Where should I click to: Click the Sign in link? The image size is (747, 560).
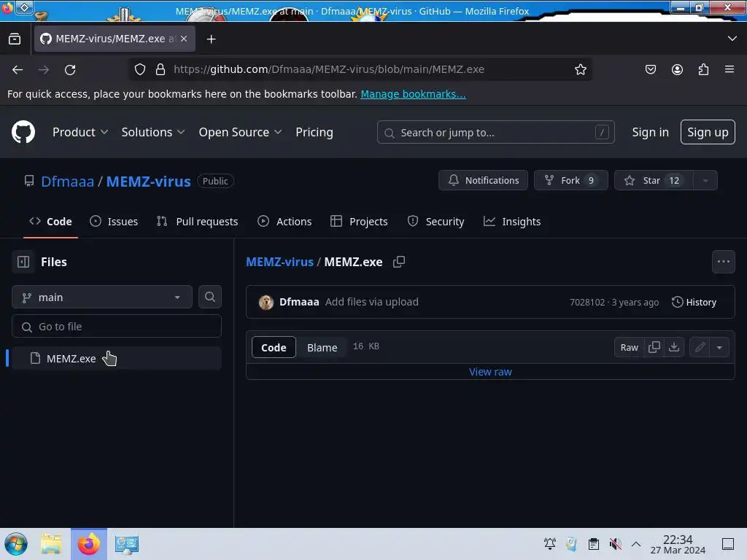coord(650,132)
